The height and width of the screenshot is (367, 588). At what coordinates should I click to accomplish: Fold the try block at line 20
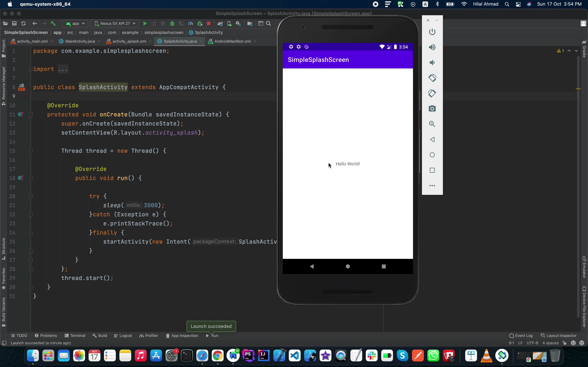[31, 196]
